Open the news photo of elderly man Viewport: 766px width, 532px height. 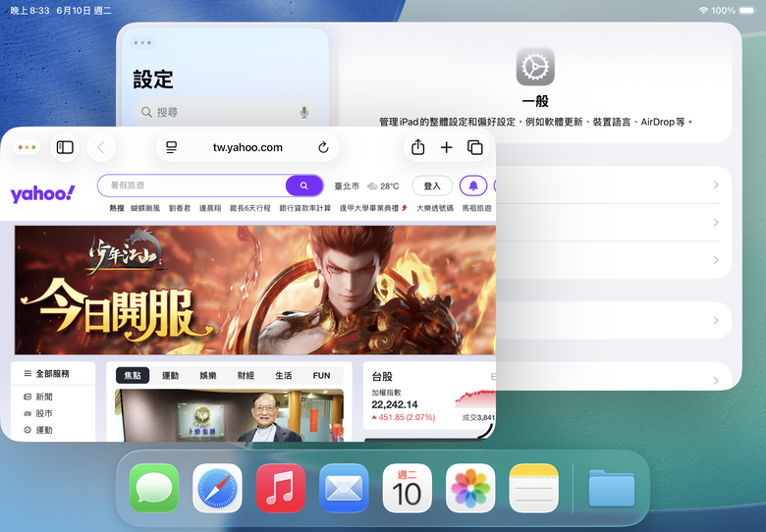pos(229,415)
